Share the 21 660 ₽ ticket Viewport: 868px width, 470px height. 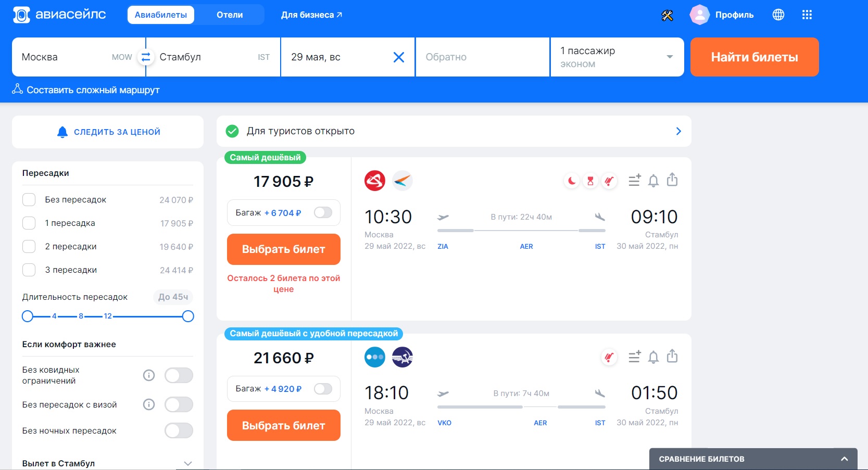tap(672, 356)
